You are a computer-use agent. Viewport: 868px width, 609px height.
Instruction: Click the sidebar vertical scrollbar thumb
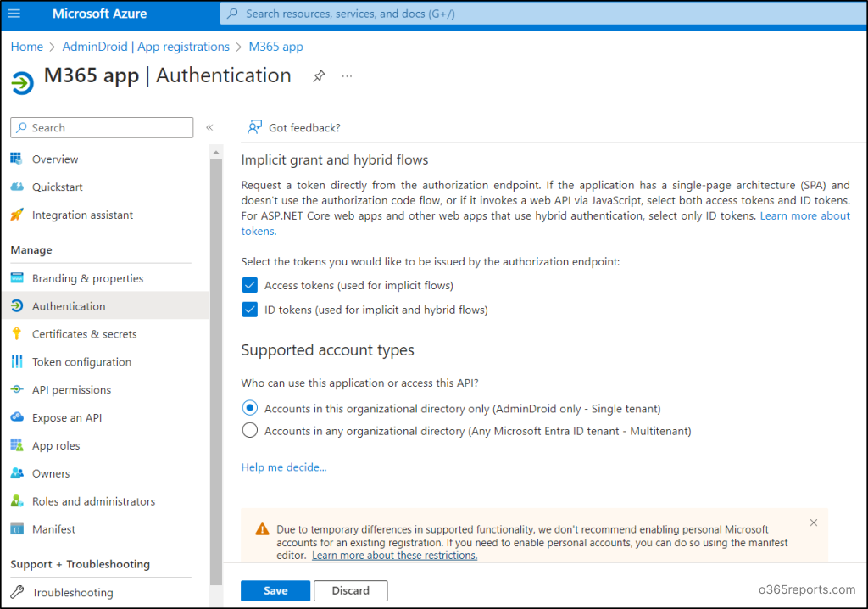click(x=216, y=372)
